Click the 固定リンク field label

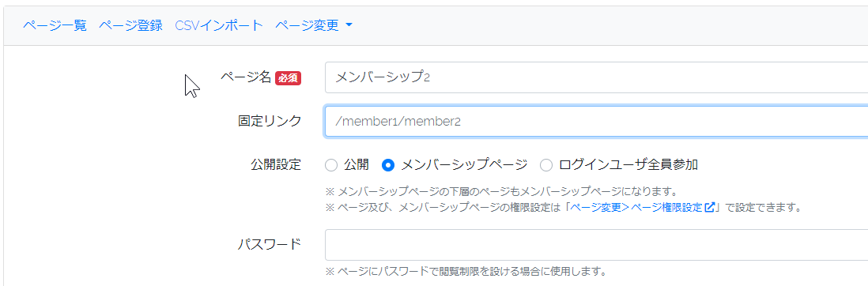270,121
